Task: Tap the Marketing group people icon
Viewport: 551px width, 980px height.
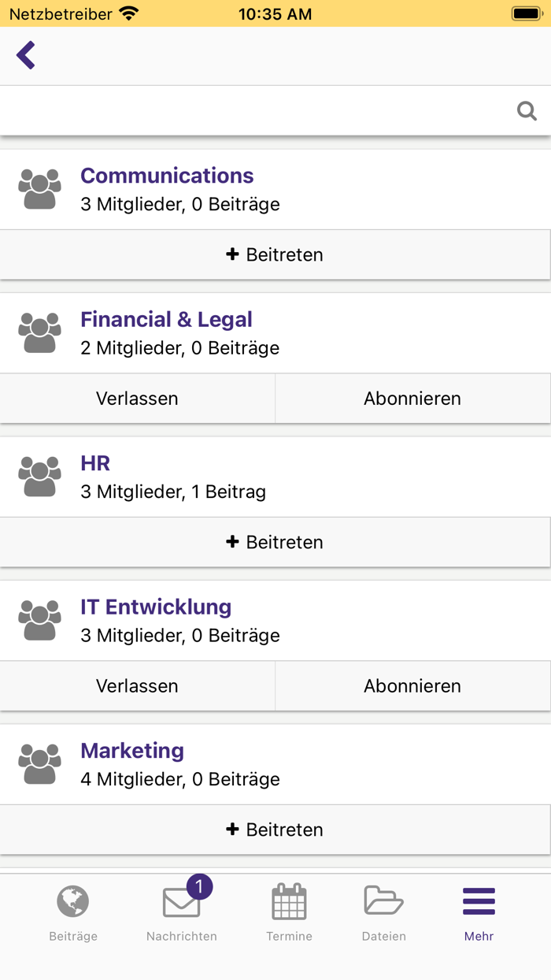Action: coord(39,764)
